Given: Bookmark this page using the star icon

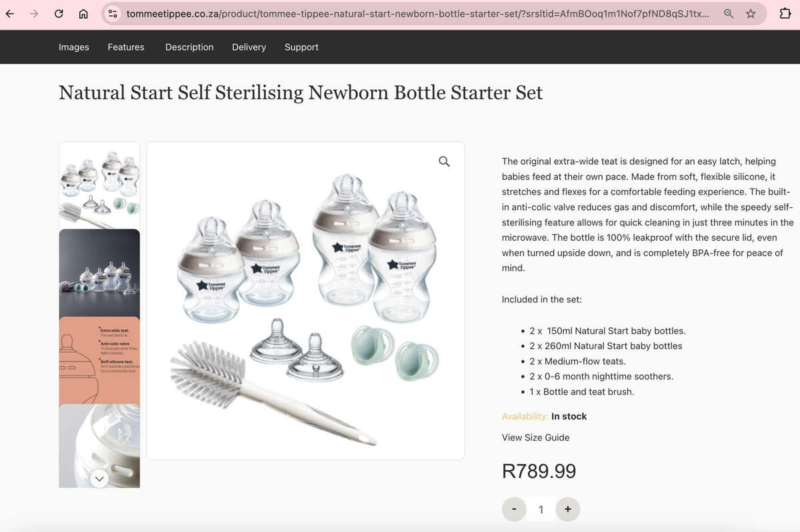Looking at the screenshot, I should 751,13.
